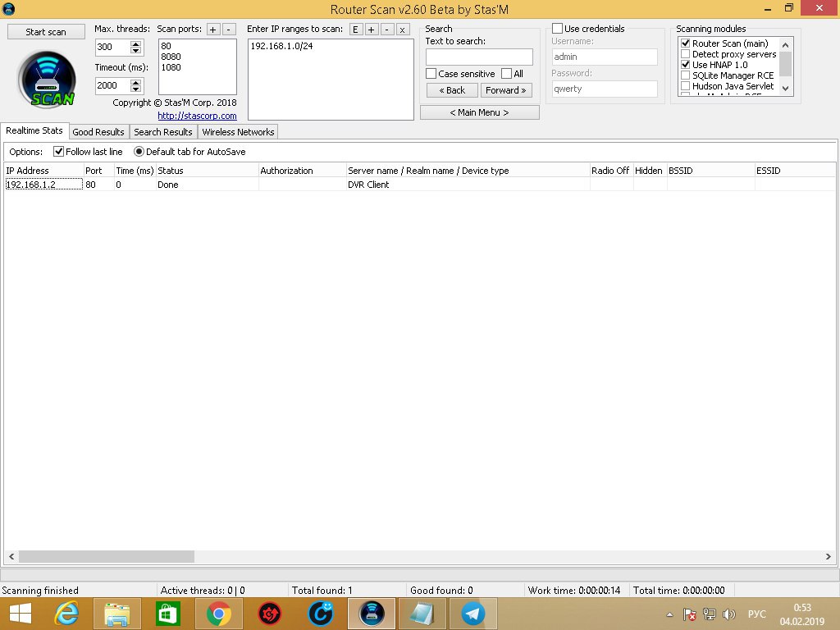The image size is (840, 630).
Task: Click scanning modules scrollbar thumb
Action: tap(785, 64)
